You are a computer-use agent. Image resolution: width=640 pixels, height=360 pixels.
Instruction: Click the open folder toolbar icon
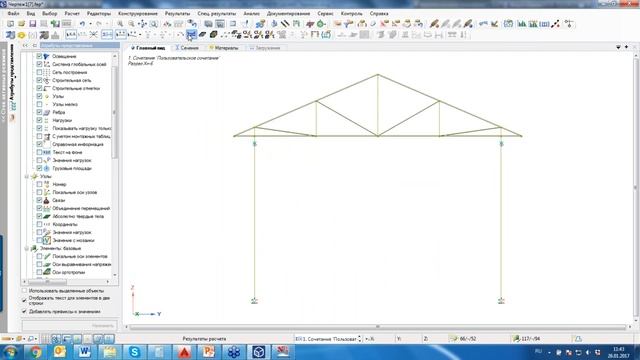point(22,24)
